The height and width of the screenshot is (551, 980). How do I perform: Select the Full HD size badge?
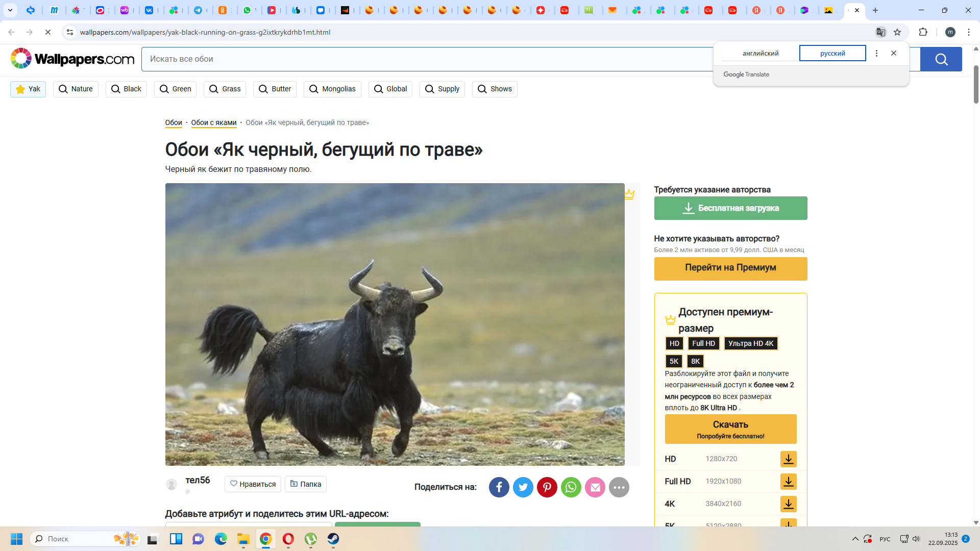pos(703,343)
